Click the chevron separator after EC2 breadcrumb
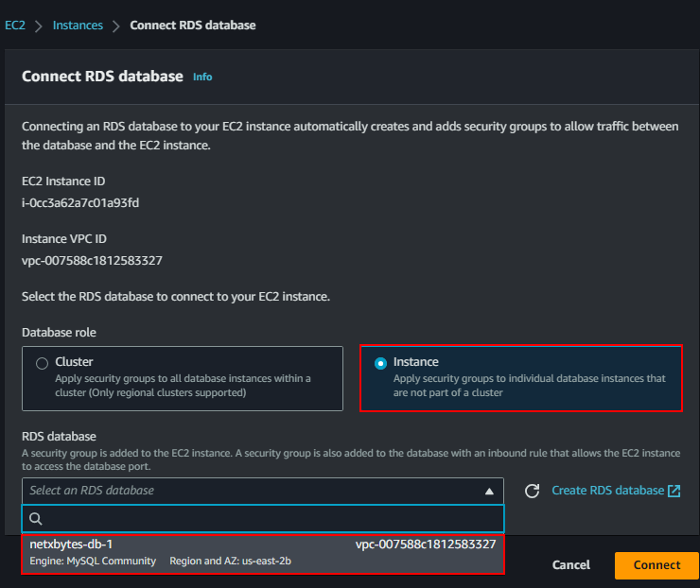 coord(39,26)
